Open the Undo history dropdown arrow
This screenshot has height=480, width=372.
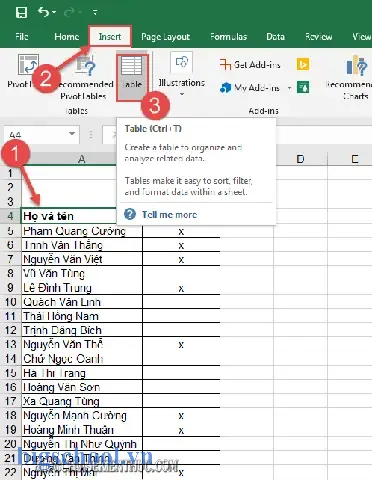coord(54,13)
